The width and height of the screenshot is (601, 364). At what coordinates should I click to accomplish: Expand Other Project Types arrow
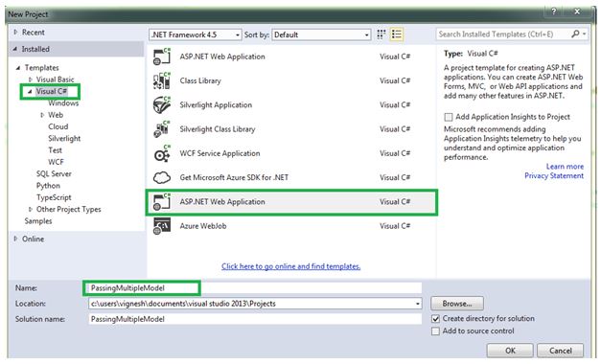[31, 209]
